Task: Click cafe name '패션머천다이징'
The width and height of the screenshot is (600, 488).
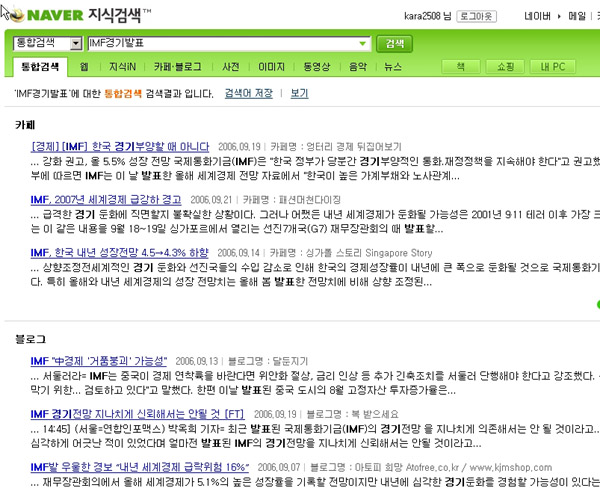Action: pos(310,200)
